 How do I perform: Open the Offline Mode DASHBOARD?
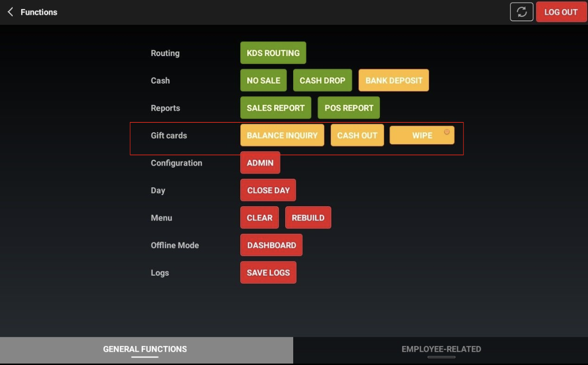[x=272, y=245]
